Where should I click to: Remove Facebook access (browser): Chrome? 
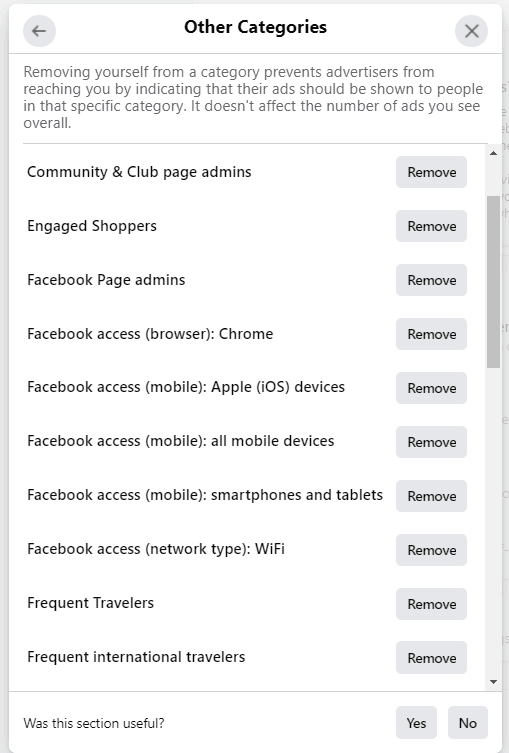coord(431,334)
